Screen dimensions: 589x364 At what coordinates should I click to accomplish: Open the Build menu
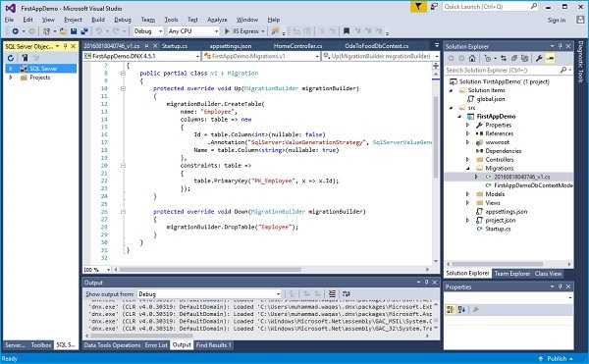point(98,20)
